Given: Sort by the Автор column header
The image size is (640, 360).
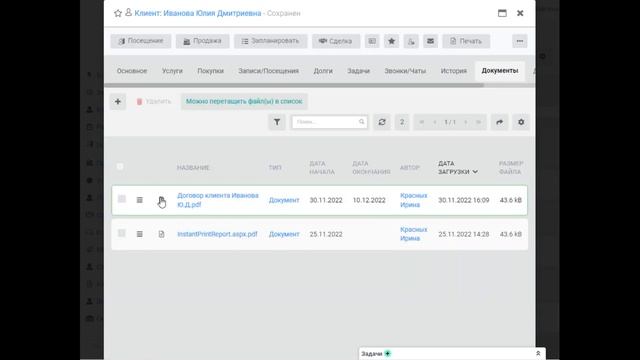Looking at the screenshot, I should point(410,168).
